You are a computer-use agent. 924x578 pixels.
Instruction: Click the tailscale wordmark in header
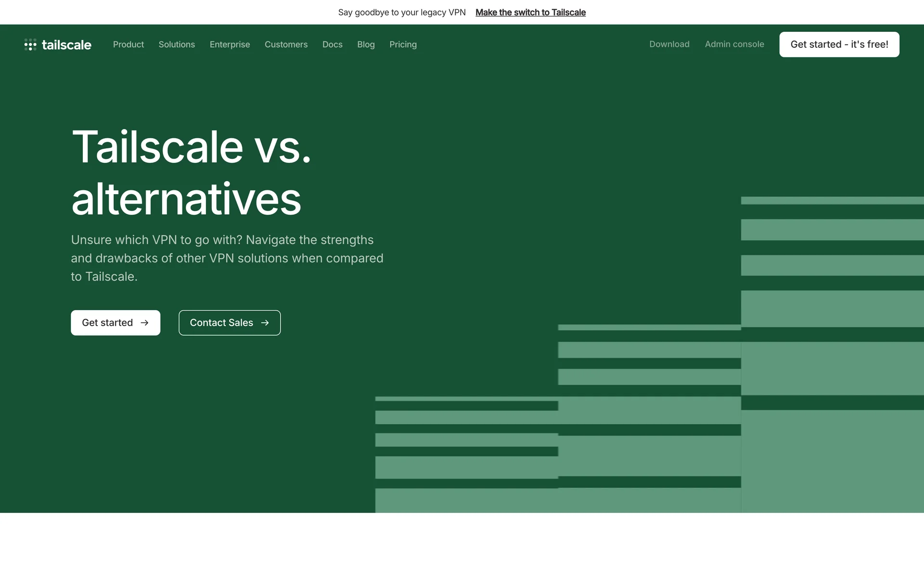click(66, 45)
